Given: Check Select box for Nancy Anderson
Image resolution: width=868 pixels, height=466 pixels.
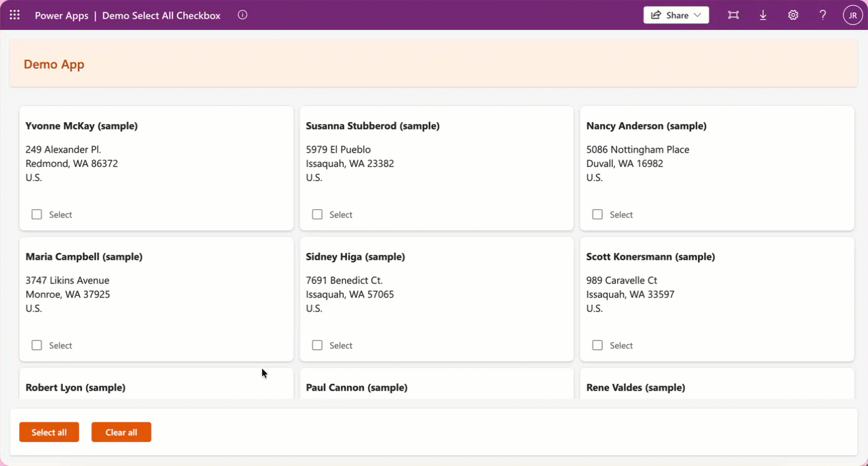Looking at the screenshot, I should coord(597,214).
